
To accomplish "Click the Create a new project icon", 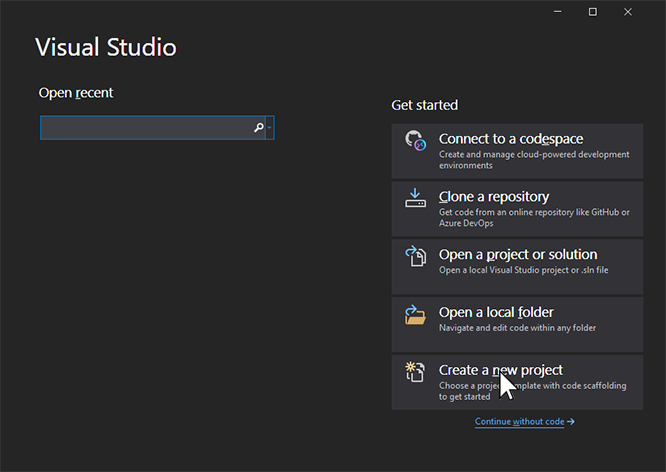I will (415, 372).
